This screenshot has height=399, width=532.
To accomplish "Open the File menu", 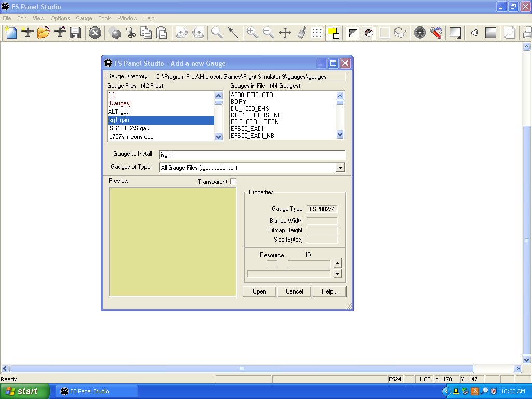I will pyautogui.click(x=7, y=18).
